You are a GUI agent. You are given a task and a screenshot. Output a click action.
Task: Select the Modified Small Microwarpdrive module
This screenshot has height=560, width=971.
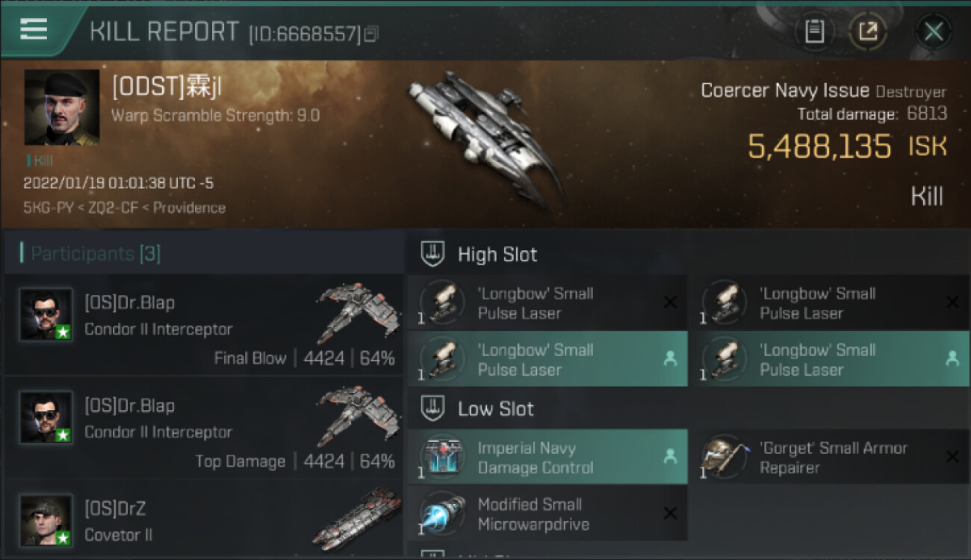(x=547, y=514)
